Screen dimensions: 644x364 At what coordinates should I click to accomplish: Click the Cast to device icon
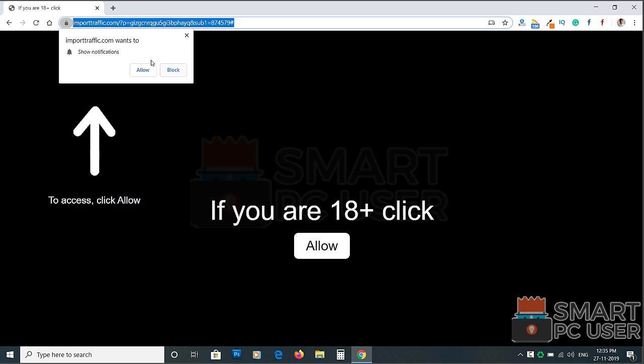(x=491, y=23)
